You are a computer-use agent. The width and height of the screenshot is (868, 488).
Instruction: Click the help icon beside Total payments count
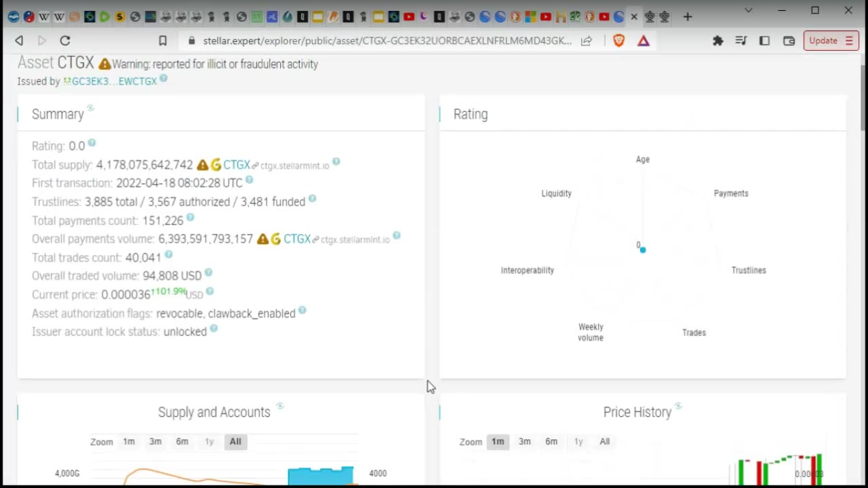(191, 218)
